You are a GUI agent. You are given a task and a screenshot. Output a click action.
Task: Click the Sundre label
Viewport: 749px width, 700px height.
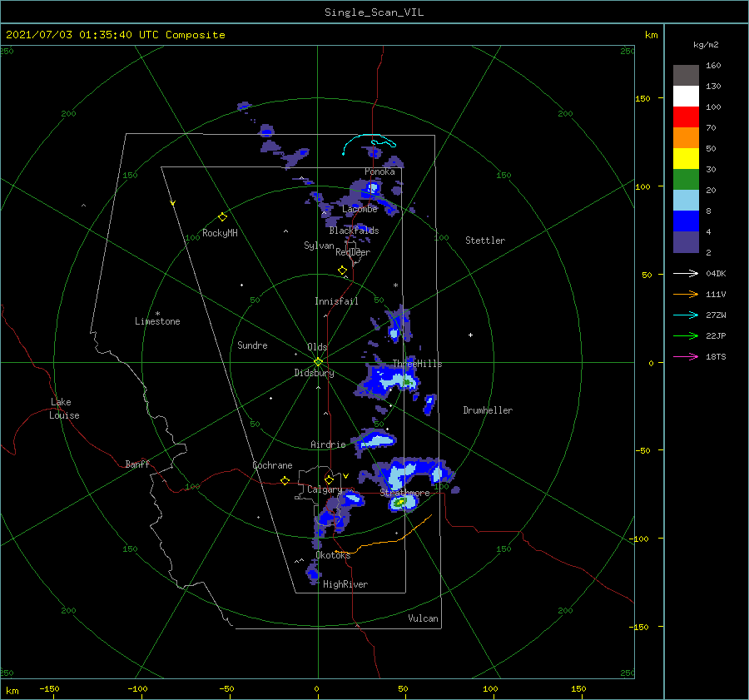(x=252, y=345)
